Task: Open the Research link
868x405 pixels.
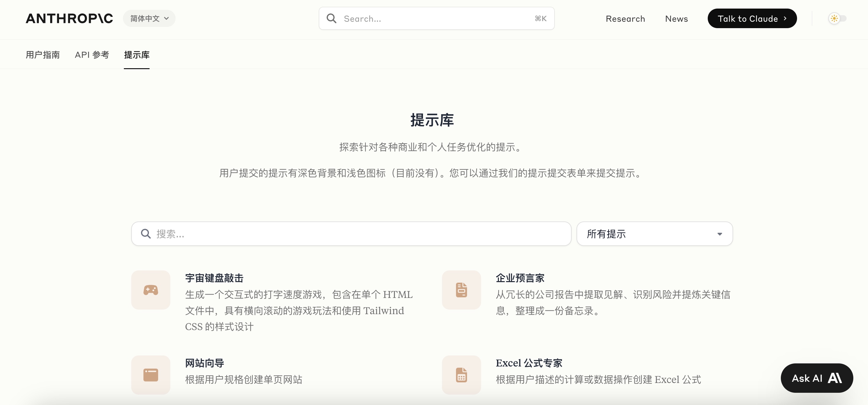Action: [x=625, y=19]
